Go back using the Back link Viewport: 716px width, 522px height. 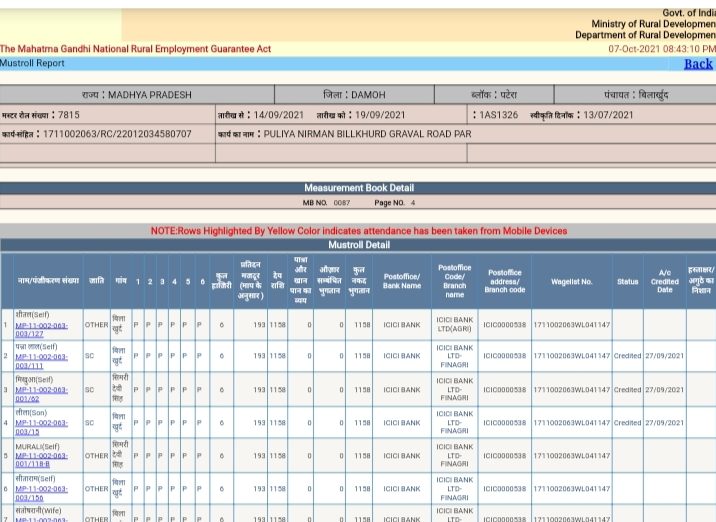pyautogui.click(x=698, y=64)
